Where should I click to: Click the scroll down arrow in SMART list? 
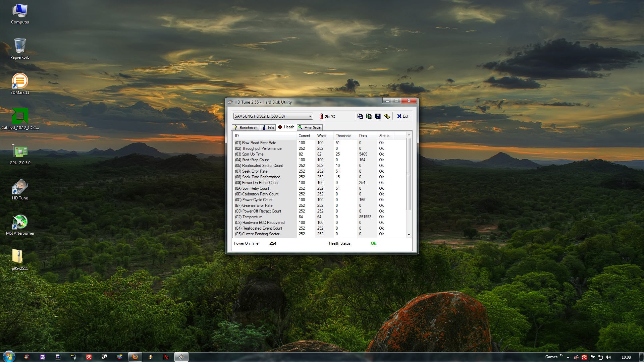point(409,235)
